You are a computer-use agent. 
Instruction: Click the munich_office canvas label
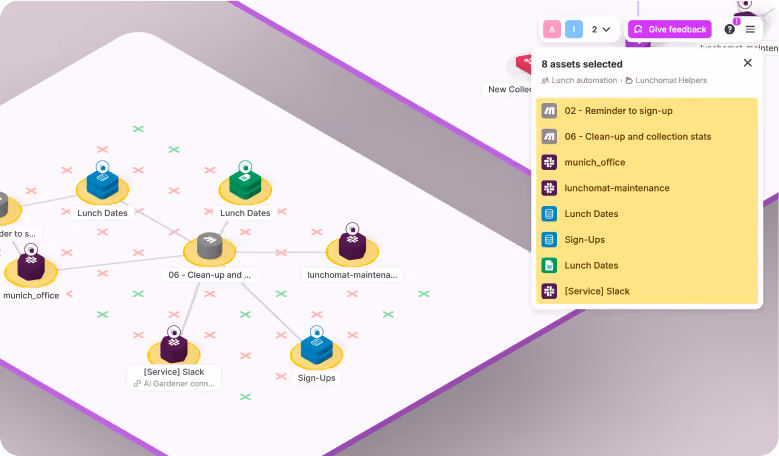[31, 296]
